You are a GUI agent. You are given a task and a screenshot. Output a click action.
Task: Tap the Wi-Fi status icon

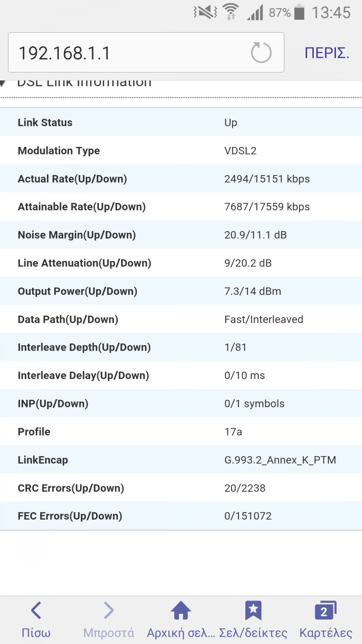click(230, 12)
